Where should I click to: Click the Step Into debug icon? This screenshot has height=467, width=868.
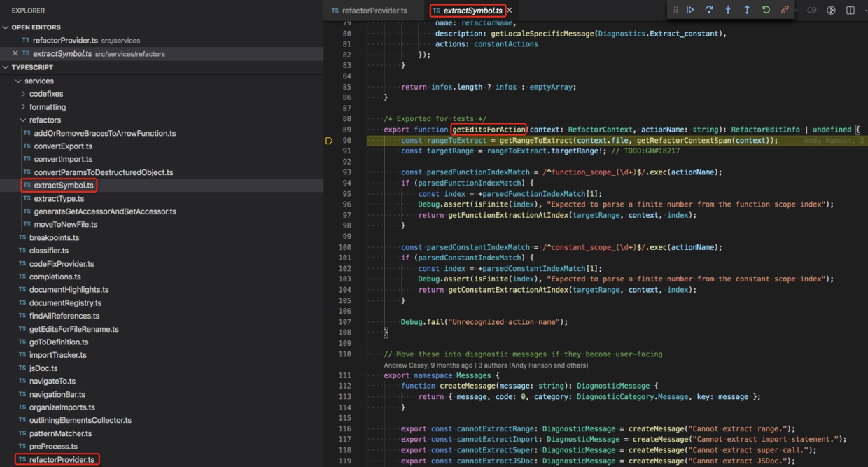coord(728,10)
